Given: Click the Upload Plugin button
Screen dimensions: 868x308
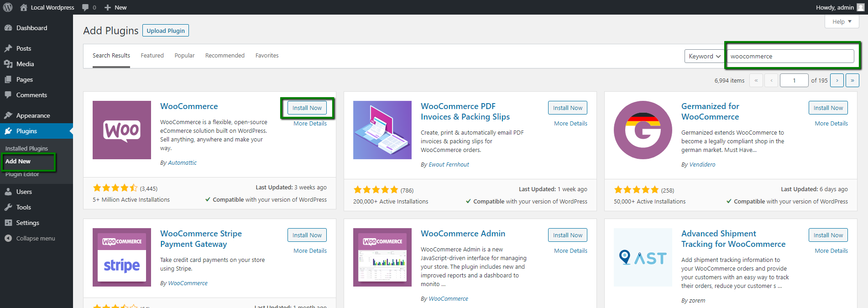Looking at the screenshot, I should click(x=166, y=31).
